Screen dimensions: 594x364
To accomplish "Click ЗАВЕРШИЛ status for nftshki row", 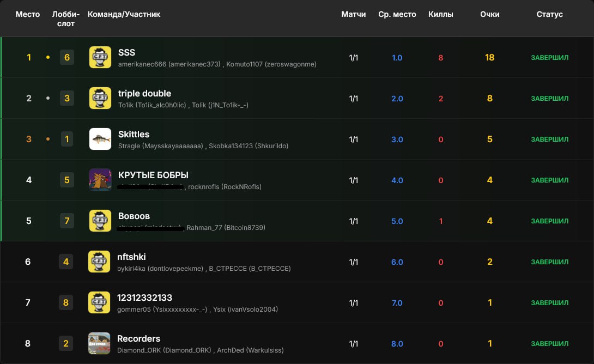I will (549, 262).
